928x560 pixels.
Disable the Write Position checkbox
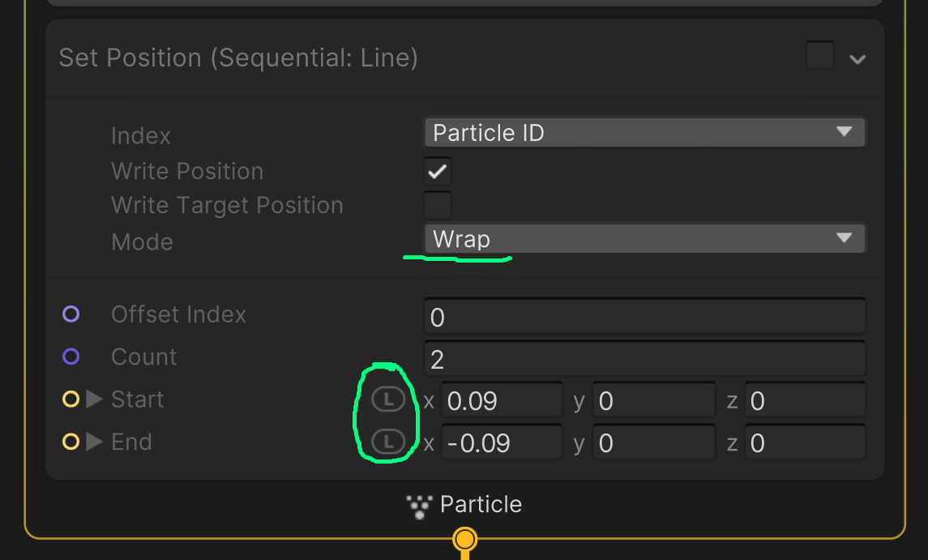click(x=437, y=171)
